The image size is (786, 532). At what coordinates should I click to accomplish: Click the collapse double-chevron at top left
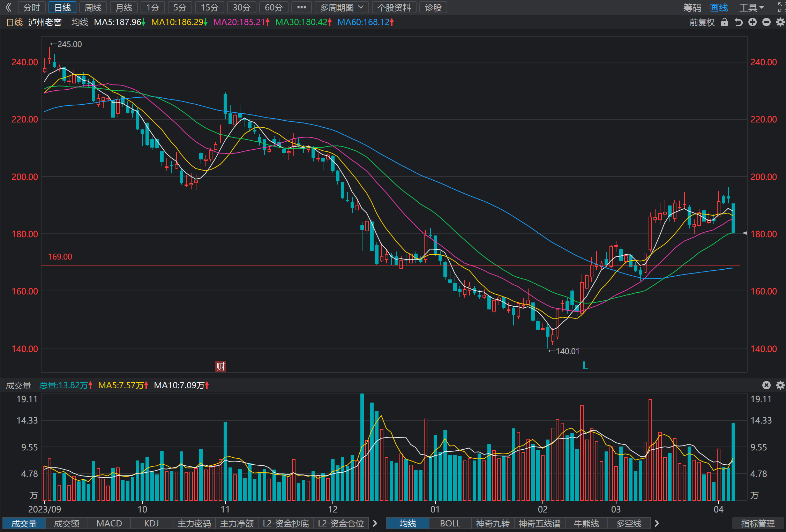9,7
